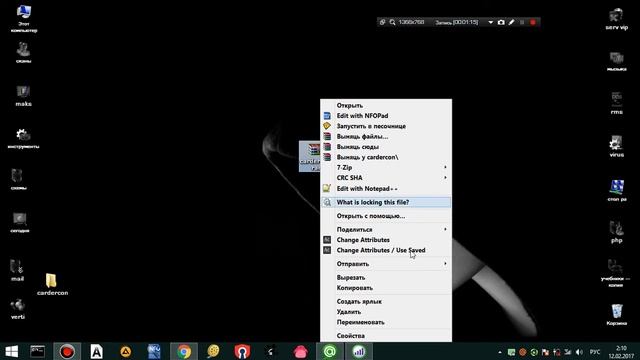Show hidden tray icons arrow
Screen dimensions: 640x360
point(500,352)
